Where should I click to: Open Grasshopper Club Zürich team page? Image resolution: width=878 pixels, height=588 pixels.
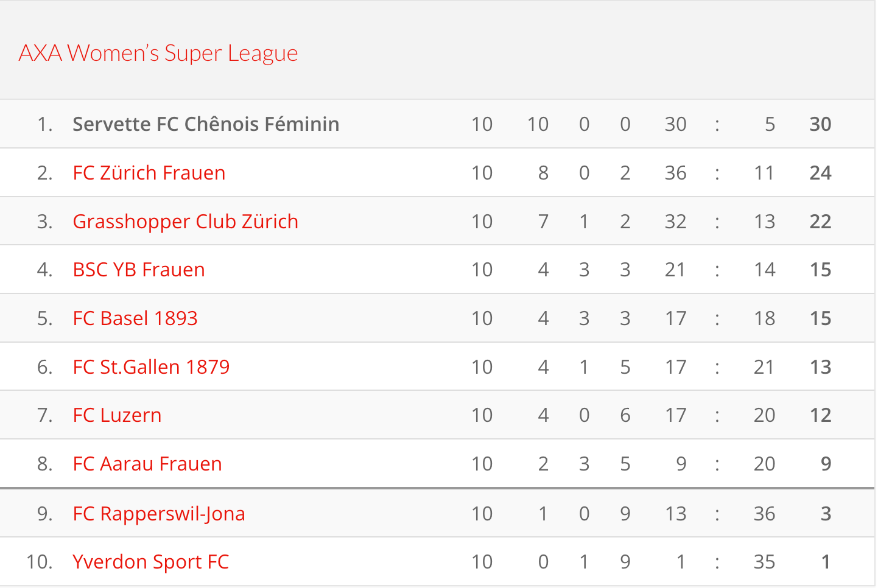click(x=186, y=222)
